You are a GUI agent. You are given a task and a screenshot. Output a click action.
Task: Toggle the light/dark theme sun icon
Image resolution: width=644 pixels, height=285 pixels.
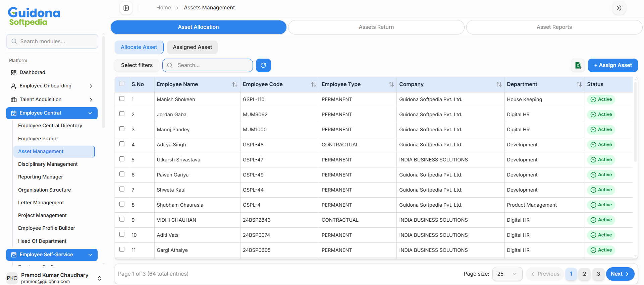[619, 8]
